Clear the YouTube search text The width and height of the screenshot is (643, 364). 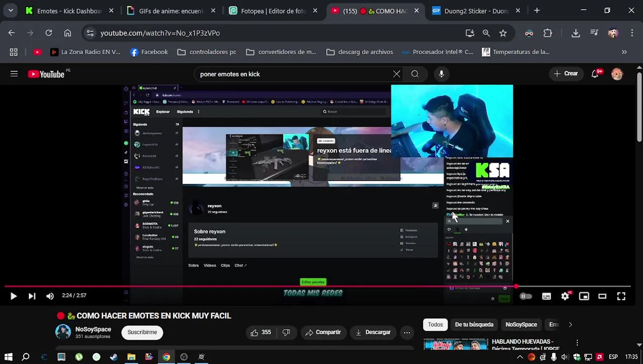coord(397,74)
